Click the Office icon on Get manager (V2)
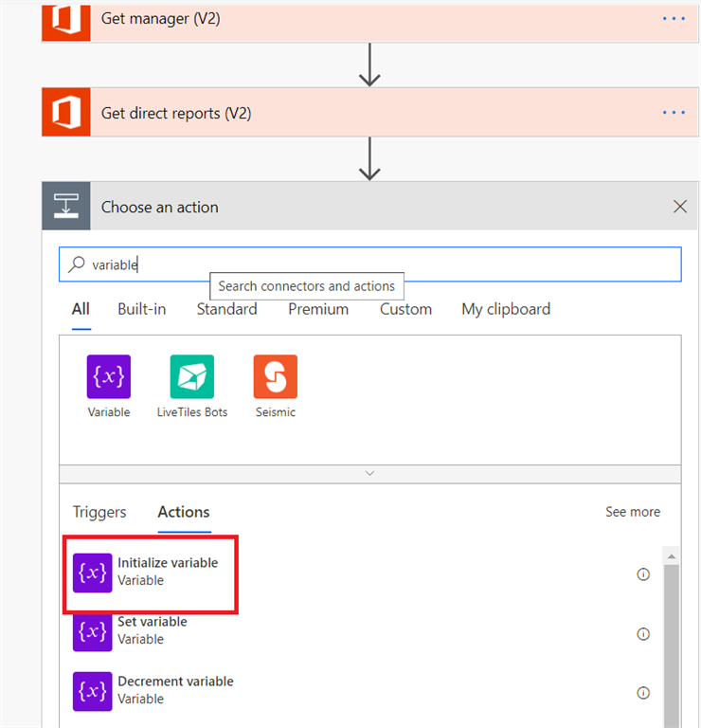Screen dimensions: 701x728 pyautogui.click(x=65, y=20)
